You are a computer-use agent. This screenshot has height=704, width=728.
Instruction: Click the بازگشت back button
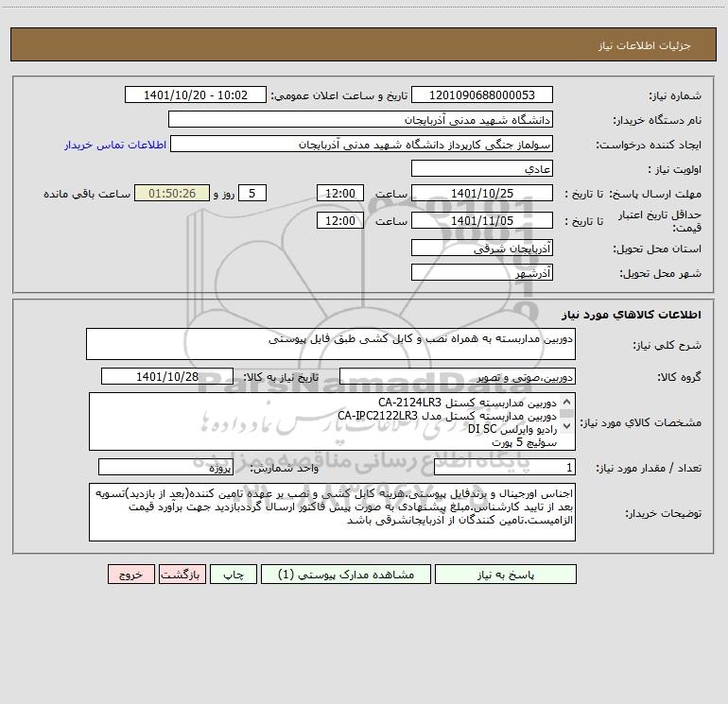click(x=182, y=574)
